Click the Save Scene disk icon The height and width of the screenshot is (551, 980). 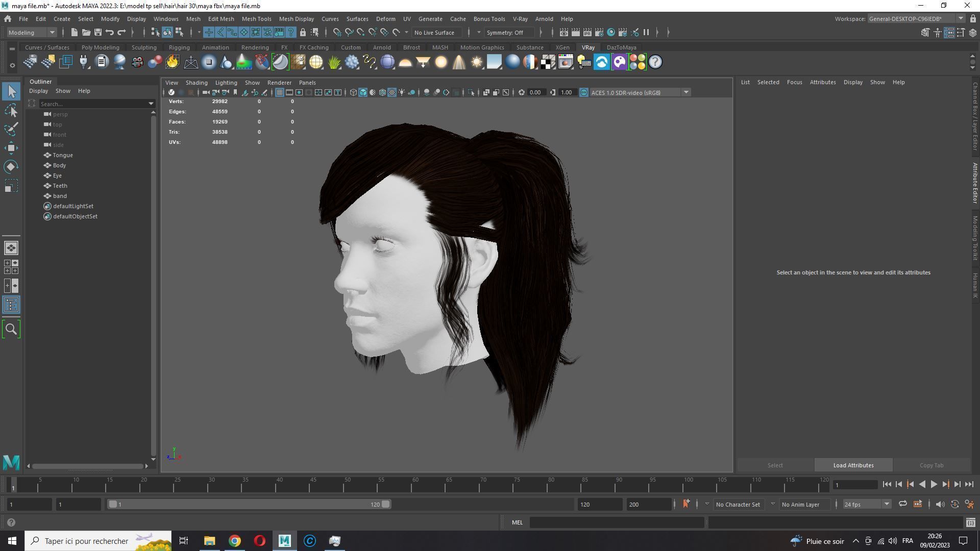tap(97, 33)
